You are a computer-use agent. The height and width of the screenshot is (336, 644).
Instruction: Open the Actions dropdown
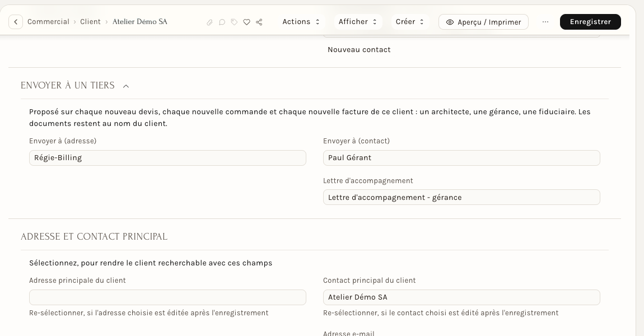pos(301,22)
